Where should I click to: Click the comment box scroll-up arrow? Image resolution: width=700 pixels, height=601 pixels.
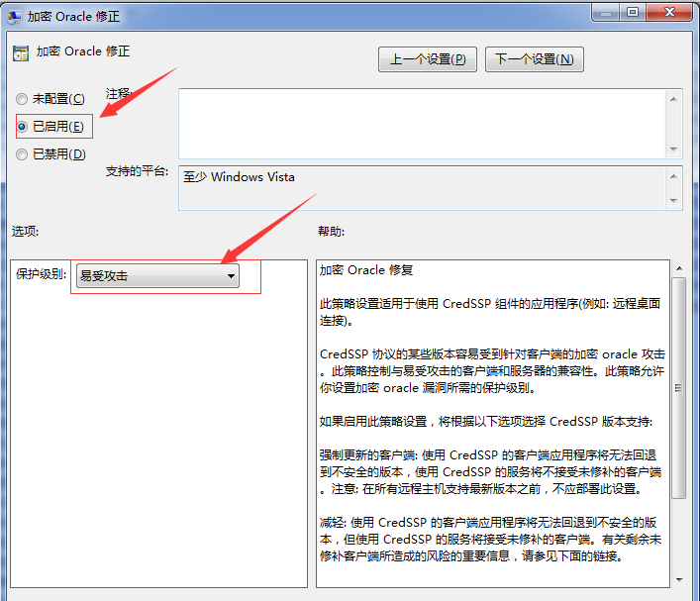click(673, 99)
